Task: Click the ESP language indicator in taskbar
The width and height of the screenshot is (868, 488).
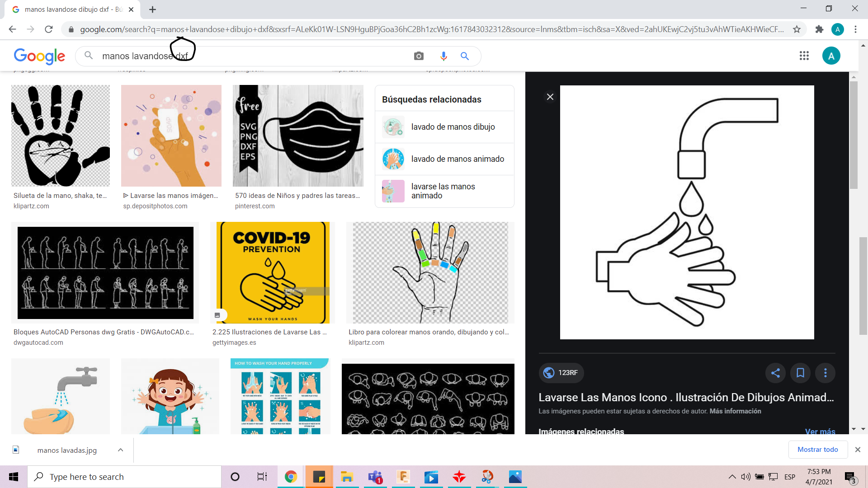Action: (x=789, y=477)
